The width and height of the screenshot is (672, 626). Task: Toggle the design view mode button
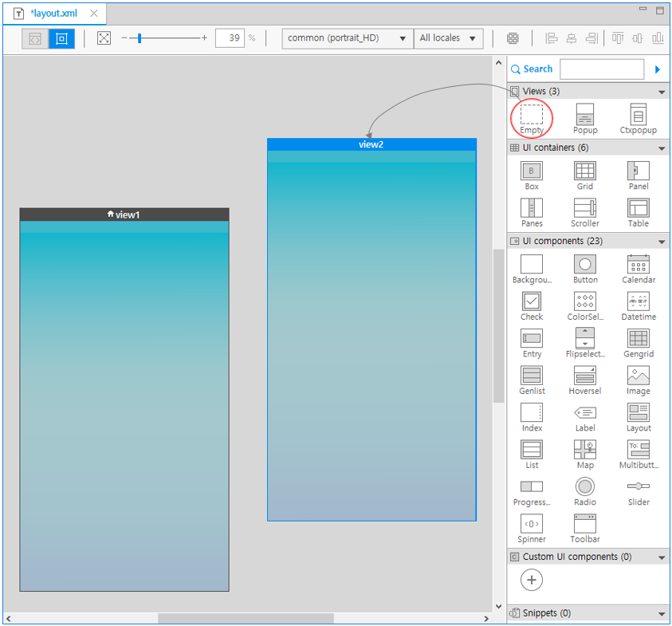pyautogui.click(x=61, y=38)
